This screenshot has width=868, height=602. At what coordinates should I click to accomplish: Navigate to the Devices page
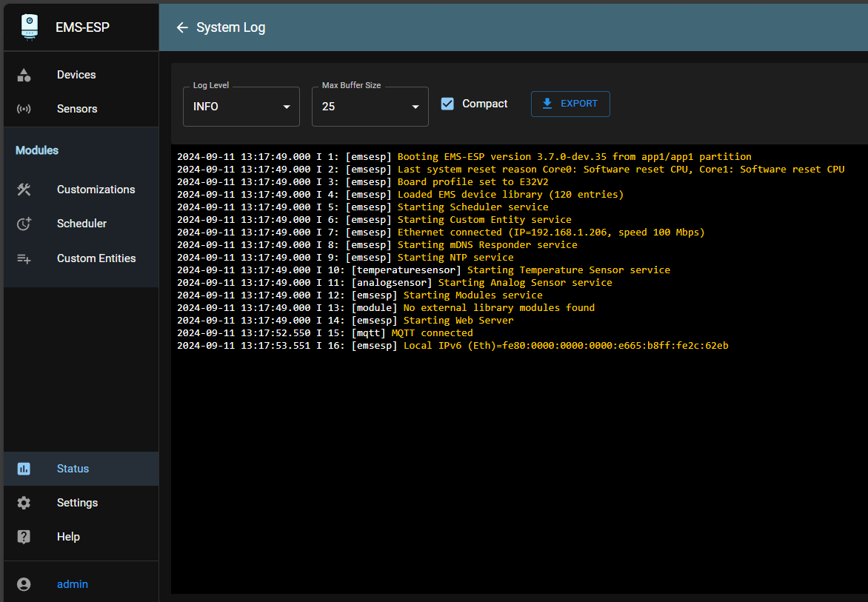pos(76,74)
